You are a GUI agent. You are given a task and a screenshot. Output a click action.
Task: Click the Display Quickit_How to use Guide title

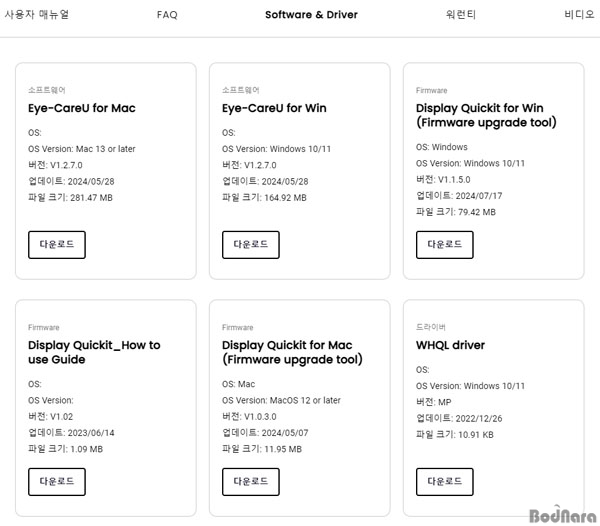point(94,352)
